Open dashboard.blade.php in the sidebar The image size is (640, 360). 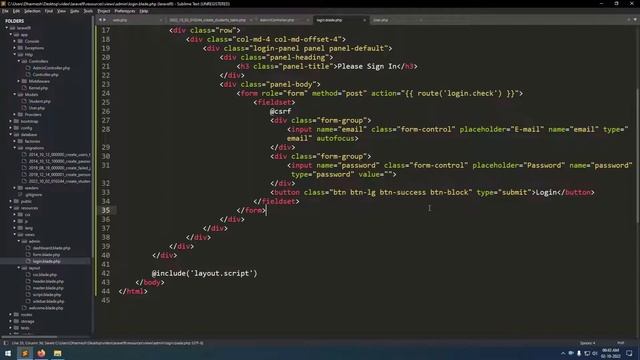(51, 248)
